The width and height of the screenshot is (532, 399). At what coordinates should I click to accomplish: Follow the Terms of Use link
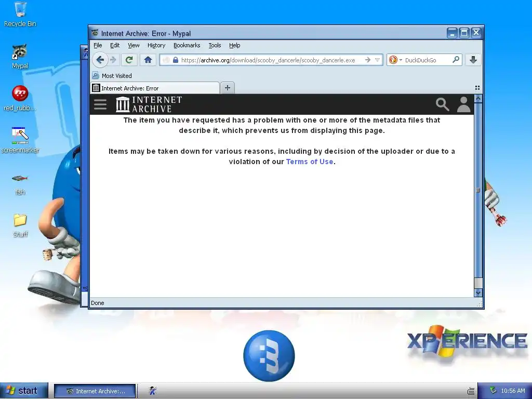tap(310, 162)
